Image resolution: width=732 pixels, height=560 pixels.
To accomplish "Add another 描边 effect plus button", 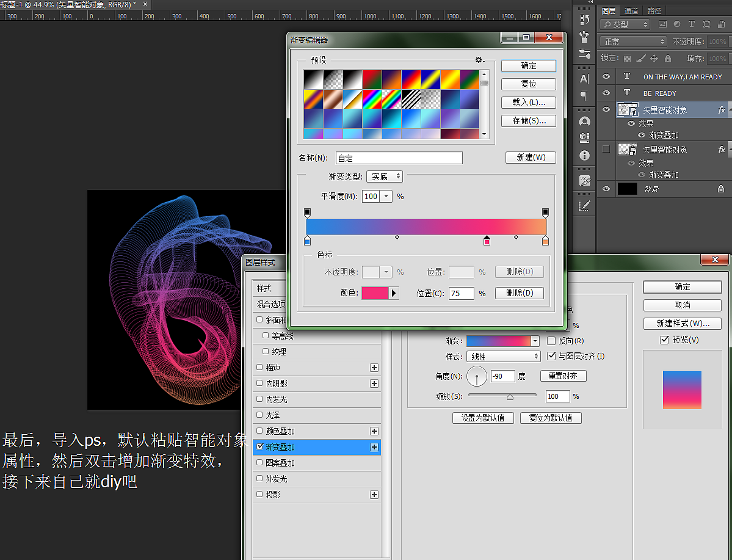I will point(374,368).
